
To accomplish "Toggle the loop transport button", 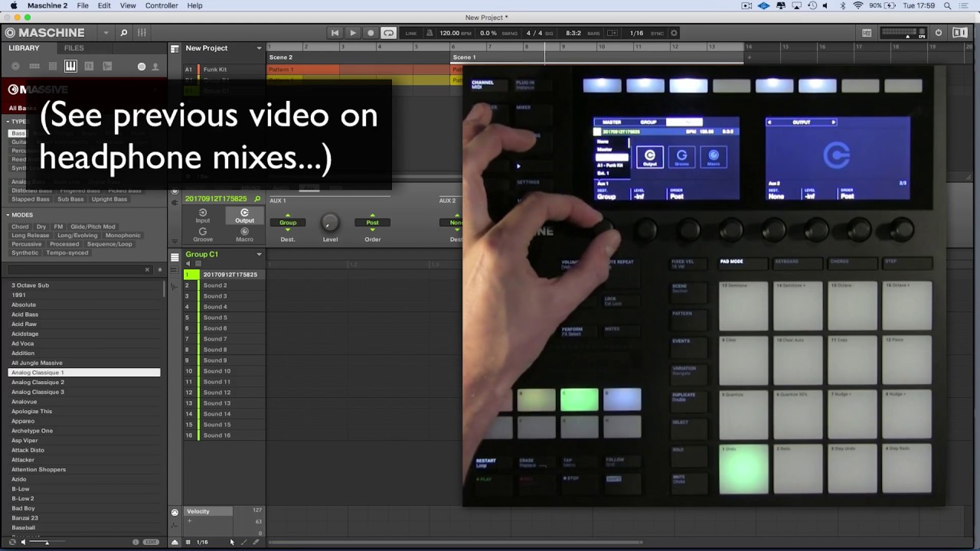I will [389, 33].
